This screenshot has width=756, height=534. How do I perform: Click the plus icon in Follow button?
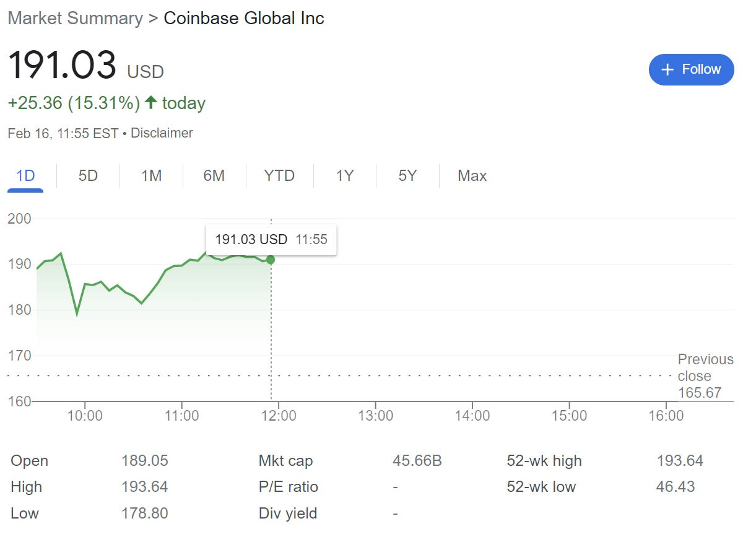pyautogui.click(x=667, y=70)
